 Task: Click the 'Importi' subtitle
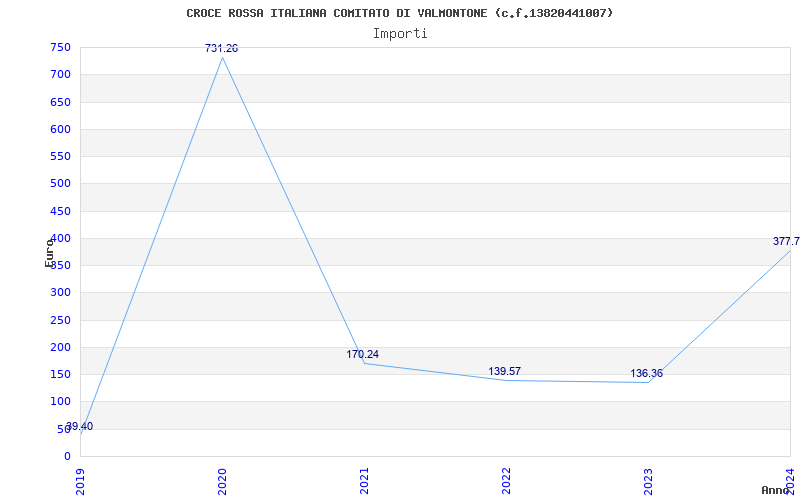[400, 34]
